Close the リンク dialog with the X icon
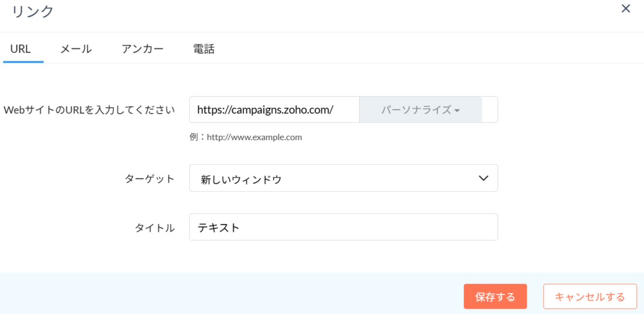This screenshot has width=644, height=314. pos(626,9)
